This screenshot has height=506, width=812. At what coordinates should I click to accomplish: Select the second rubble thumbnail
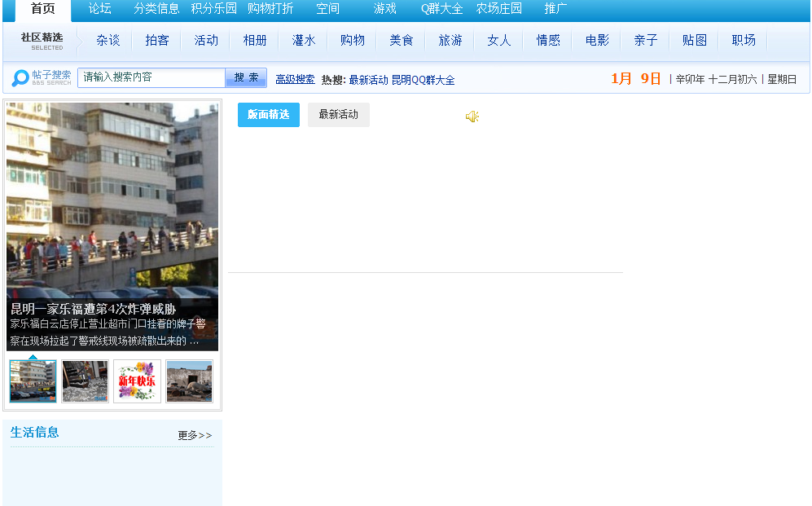[x=85, y=381]
